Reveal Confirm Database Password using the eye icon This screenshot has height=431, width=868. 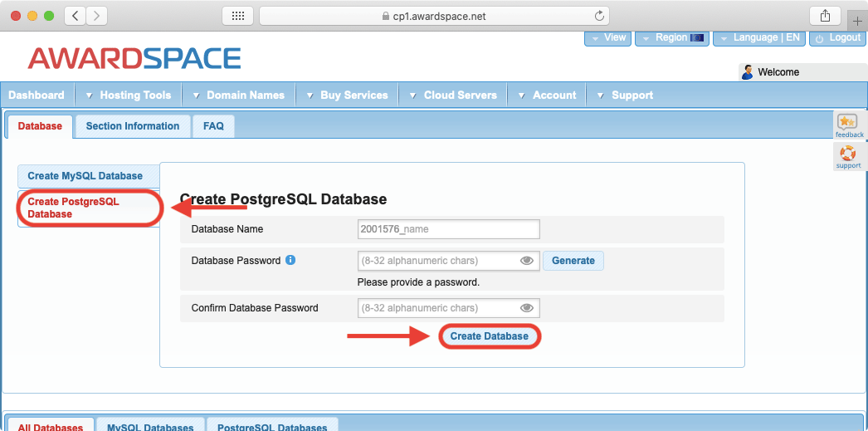tap(526, 308)
